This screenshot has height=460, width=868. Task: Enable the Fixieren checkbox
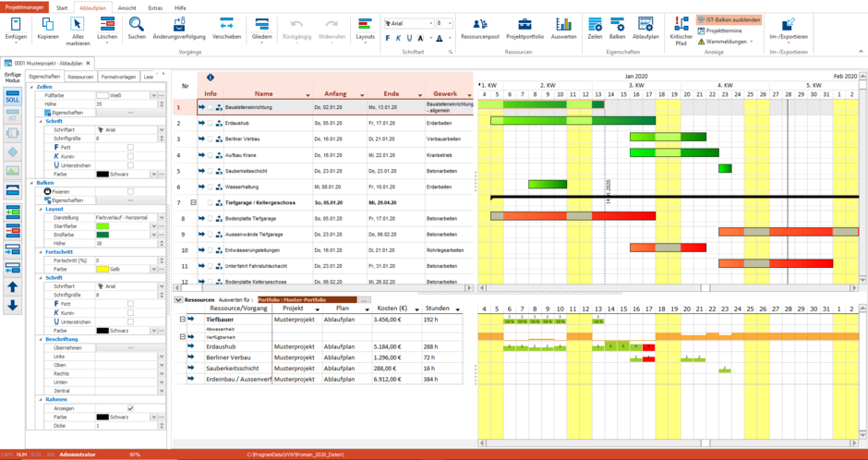pyautogui.click(x=130, y=191)
